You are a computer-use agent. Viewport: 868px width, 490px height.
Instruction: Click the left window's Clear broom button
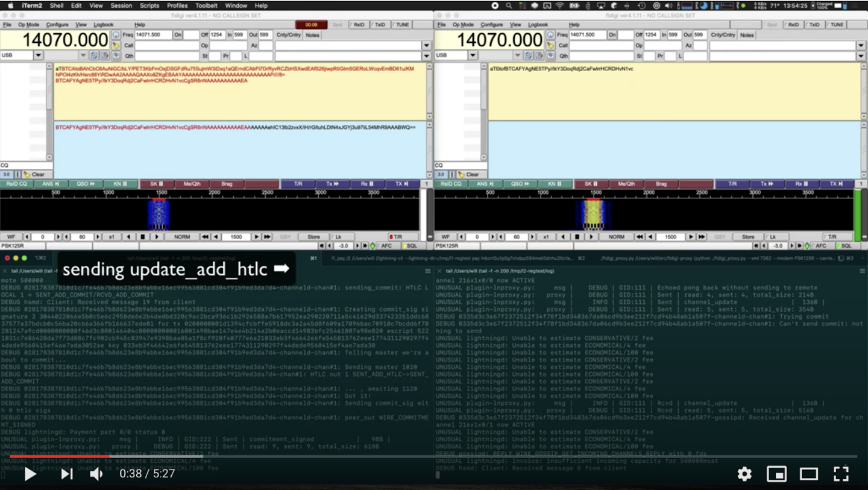click(x=34, y=174)
